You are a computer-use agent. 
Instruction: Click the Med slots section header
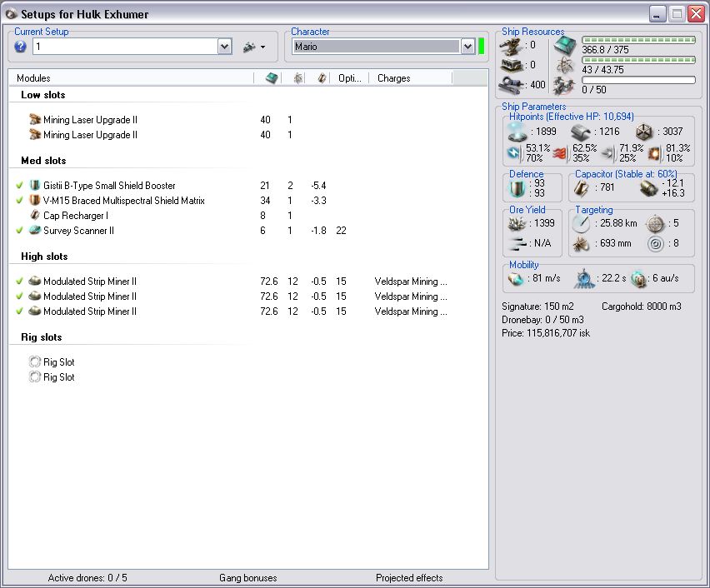click(x=43, y=161)
